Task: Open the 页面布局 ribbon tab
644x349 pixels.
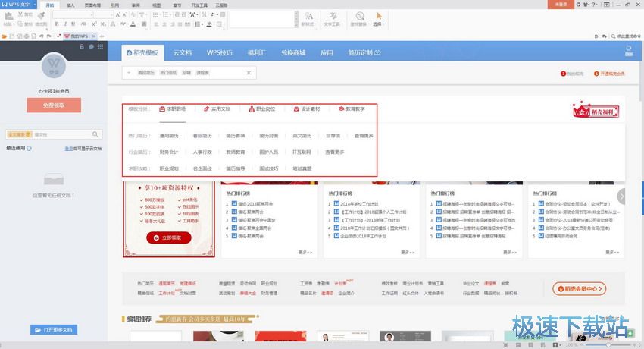Action: pos(92,5)
